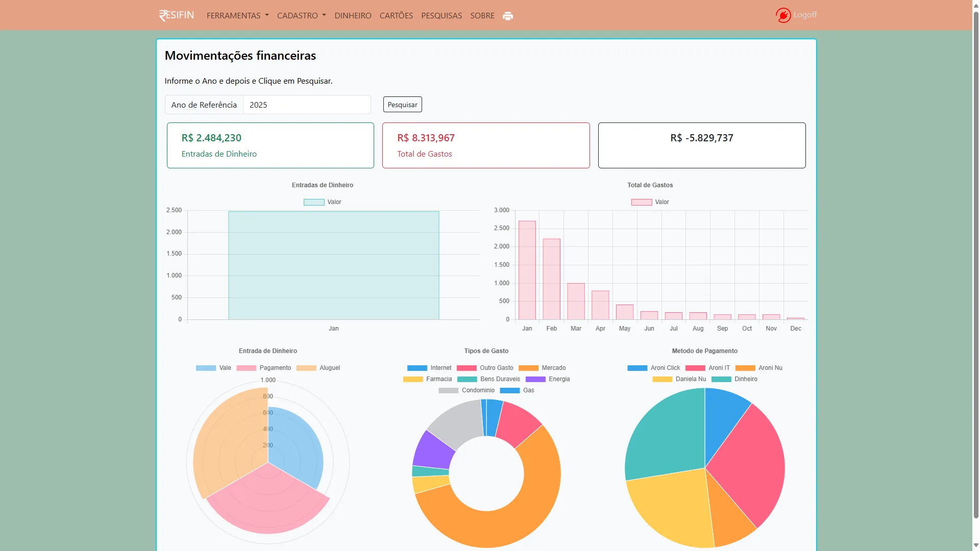The width and height of the screenshot is (980, 551).
Task: Expand the FERRAMENTAS dropdown menu
Action: click(237, 16)
